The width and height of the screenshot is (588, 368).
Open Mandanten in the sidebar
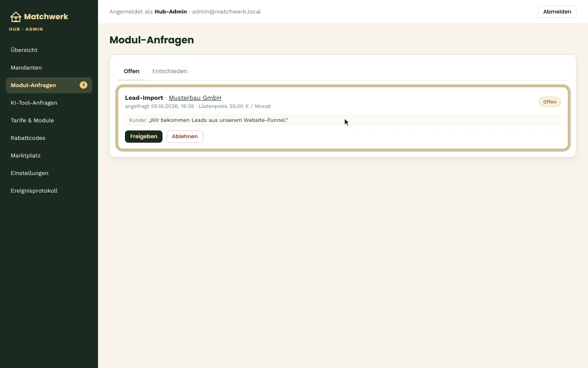[x=49, y=67]
